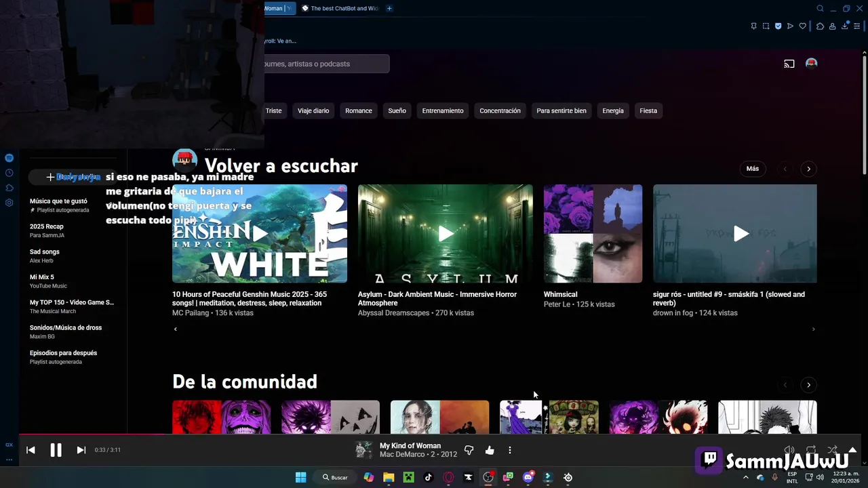Click the pin icon in browser toolbar
Screen dimensions: 868x488
753,26
